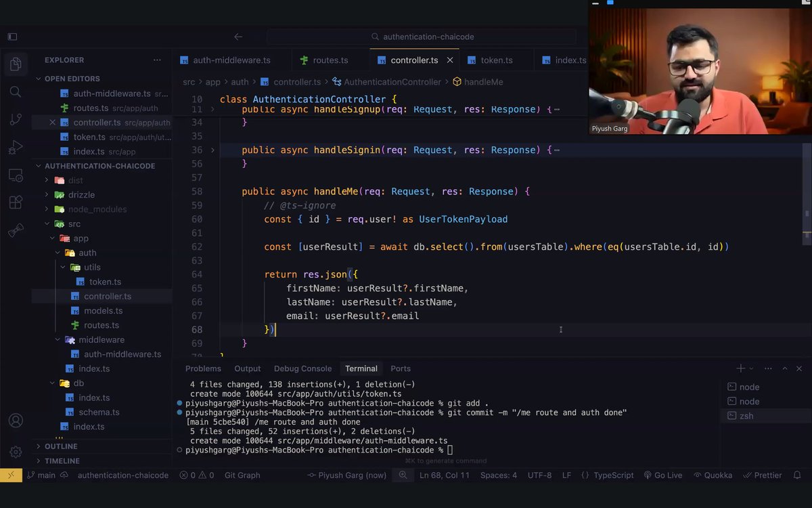The height and width of the screenshot is (508, 812).
Task: Click Prettier status bar item
Action: click(763, 475)
